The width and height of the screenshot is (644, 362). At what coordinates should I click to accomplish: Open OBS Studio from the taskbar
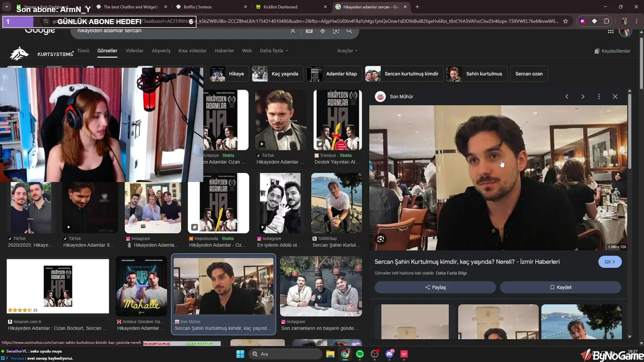[375, 354]
